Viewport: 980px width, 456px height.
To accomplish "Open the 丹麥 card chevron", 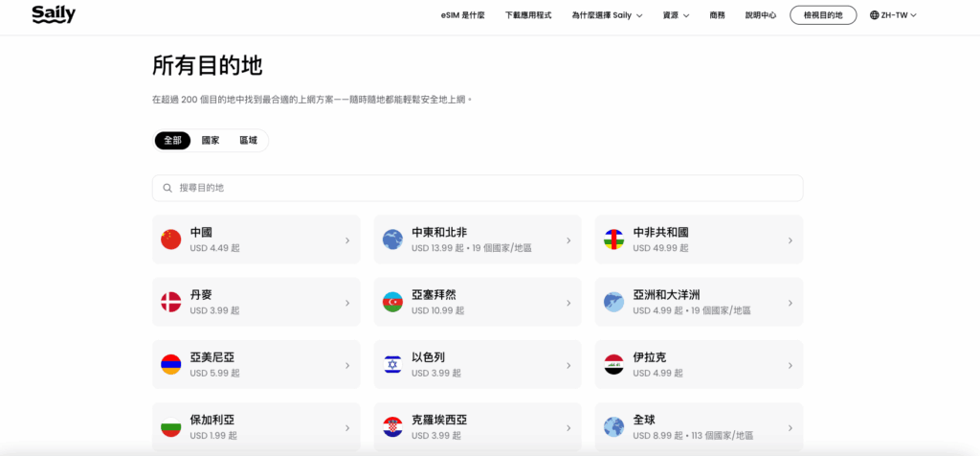I will click(347, 303).
